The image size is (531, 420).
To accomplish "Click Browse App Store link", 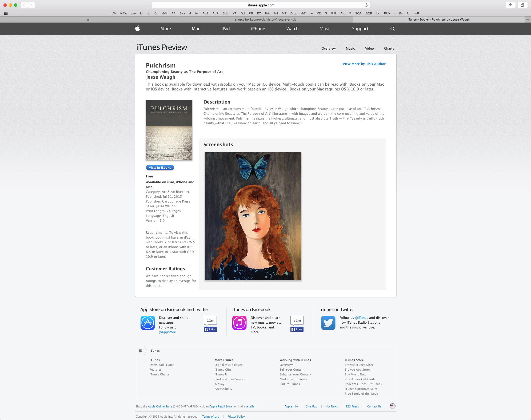I will point(357,370).
